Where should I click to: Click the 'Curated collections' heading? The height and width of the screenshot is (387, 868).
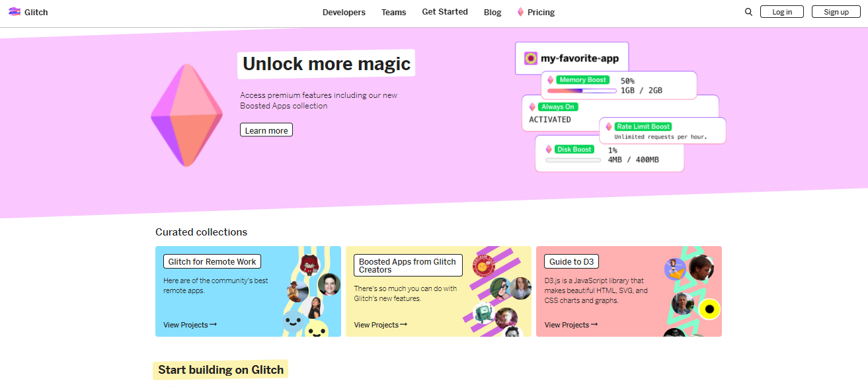click(201, 232)
